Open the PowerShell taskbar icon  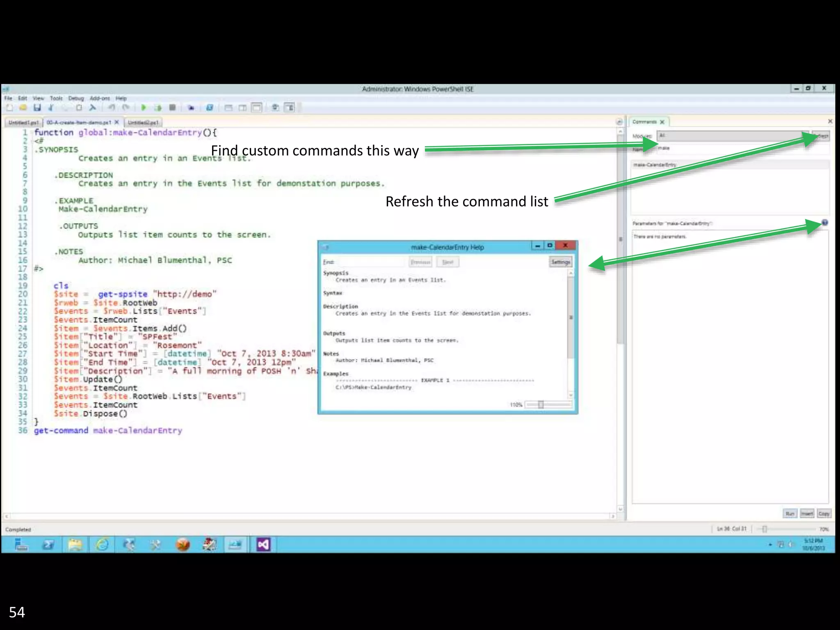click(x=48, y=545)
